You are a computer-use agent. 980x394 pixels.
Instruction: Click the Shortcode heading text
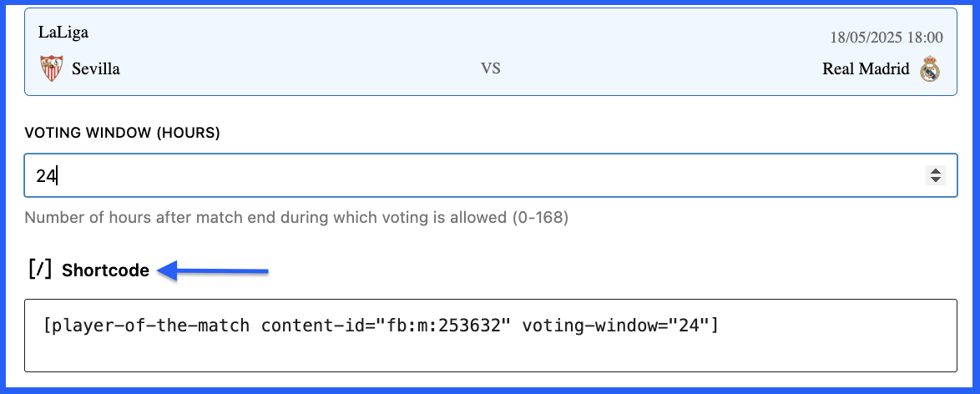105,270
